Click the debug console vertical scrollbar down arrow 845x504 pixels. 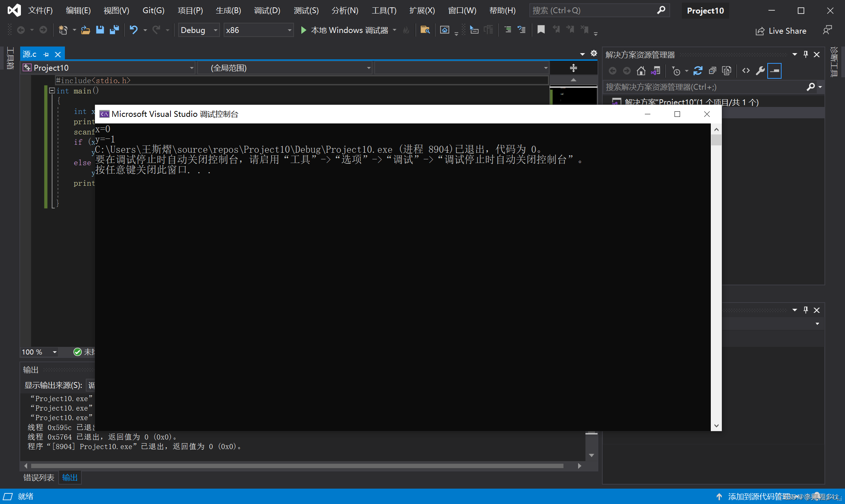(716, 426)
